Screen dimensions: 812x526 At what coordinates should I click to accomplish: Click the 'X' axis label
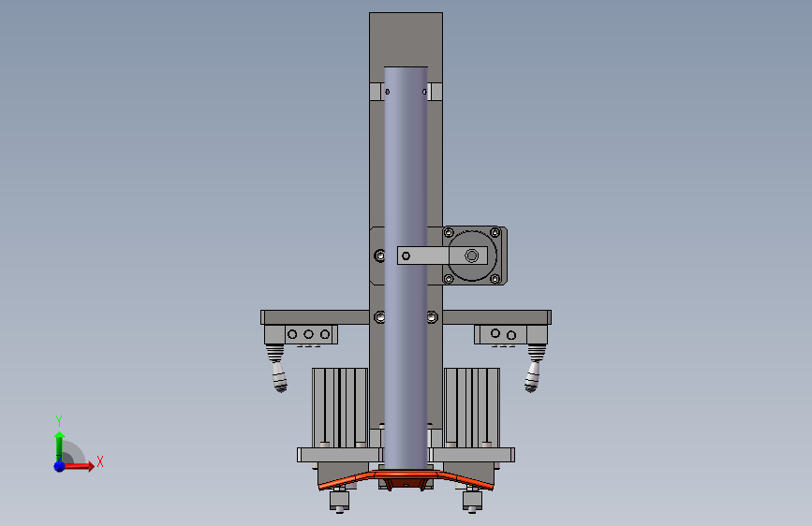pos(100,461)
